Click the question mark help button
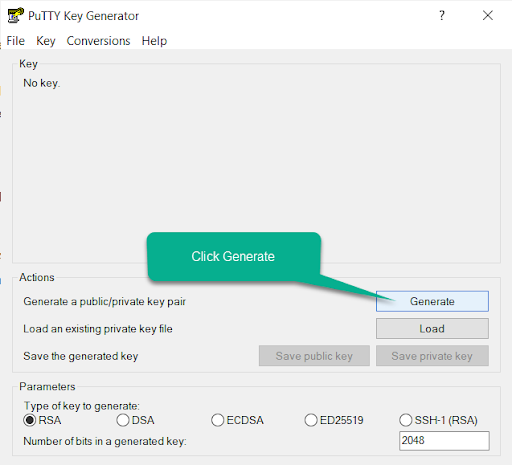This screenshot has height=465, width=512. coord(442,15)
